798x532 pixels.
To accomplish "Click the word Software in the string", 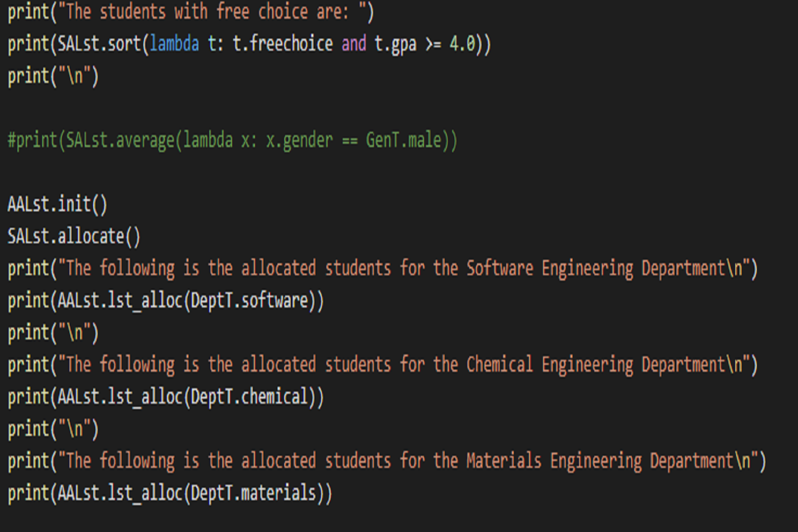I will click(x=500, y=269).
